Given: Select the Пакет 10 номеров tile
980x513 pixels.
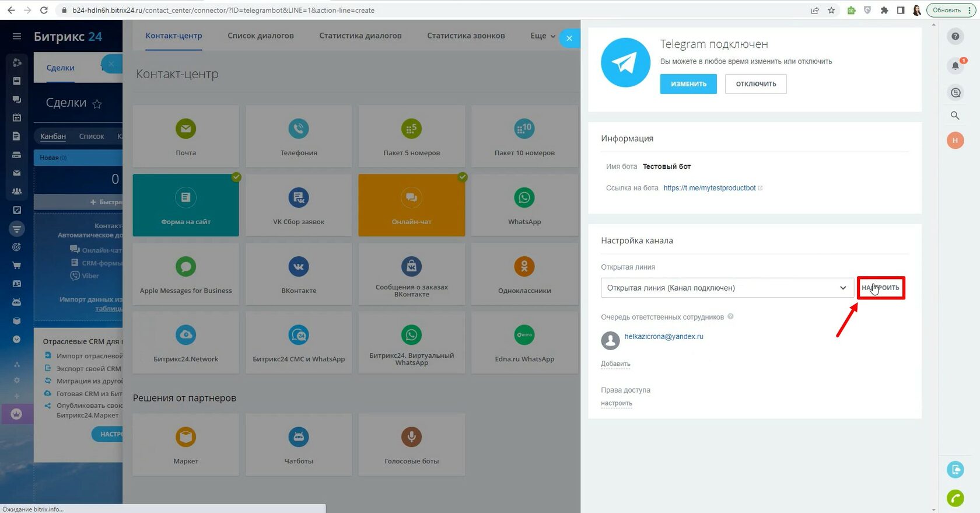Looking at the screenshot, I should 524,136.
